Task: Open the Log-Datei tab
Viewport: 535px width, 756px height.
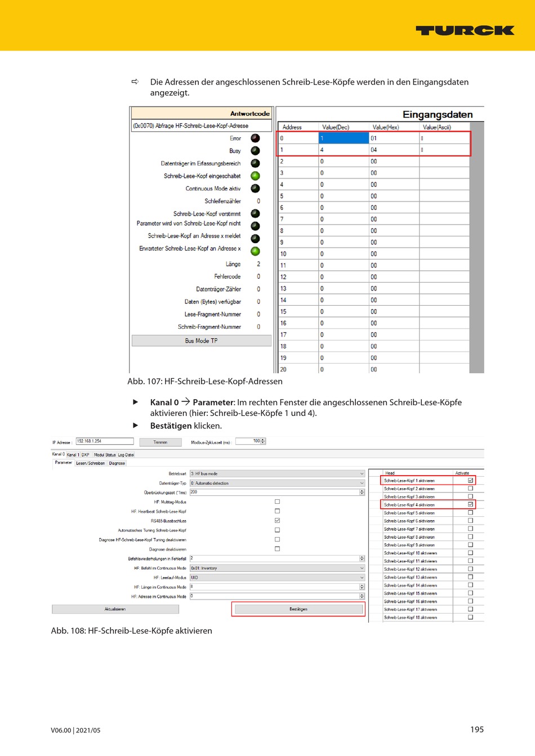Action: (x=126, y=454)
